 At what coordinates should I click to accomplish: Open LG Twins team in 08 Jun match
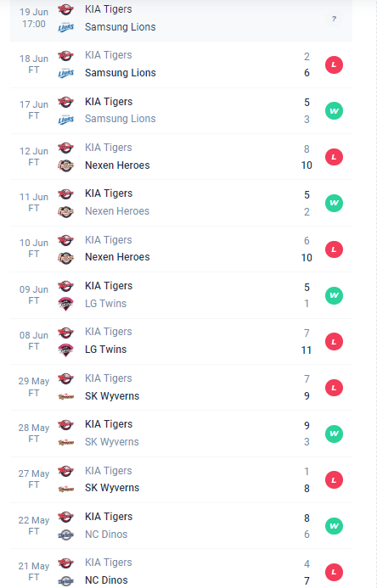point(106,350)
